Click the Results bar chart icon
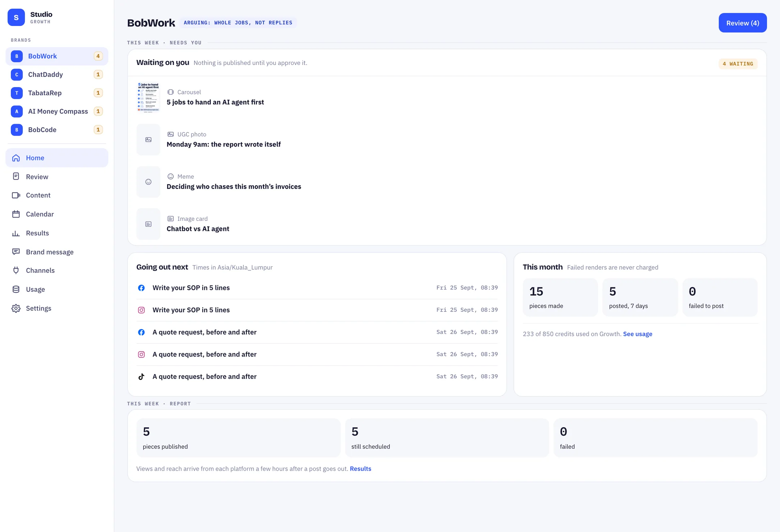 [x=16, y=233]
